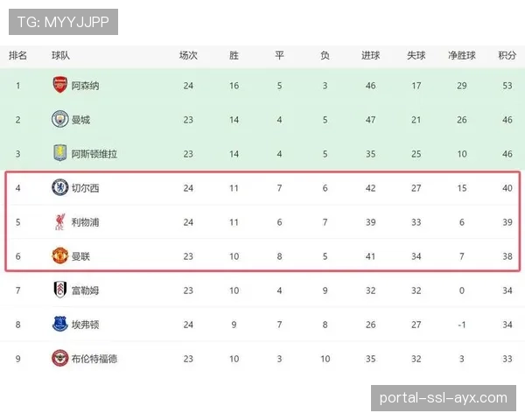Click the Arsenal club crest icon
This screenshot has height=420, width=525.
[59, 85]
